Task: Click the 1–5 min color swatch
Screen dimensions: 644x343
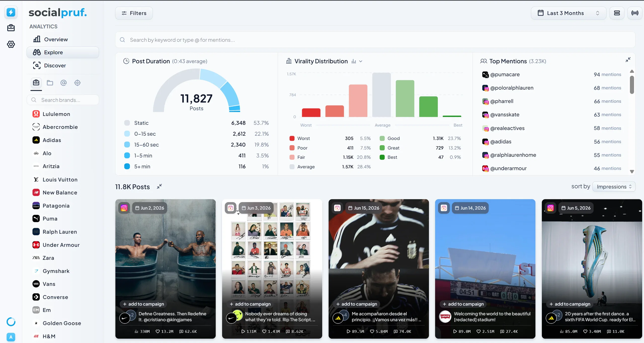Action: [127, 156]
